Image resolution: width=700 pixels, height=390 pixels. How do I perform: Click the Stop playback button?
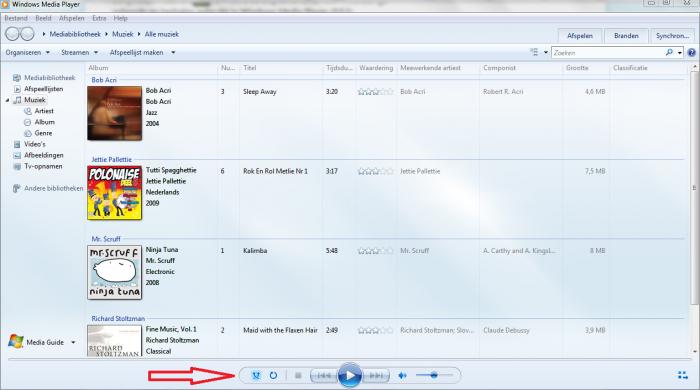298,376
